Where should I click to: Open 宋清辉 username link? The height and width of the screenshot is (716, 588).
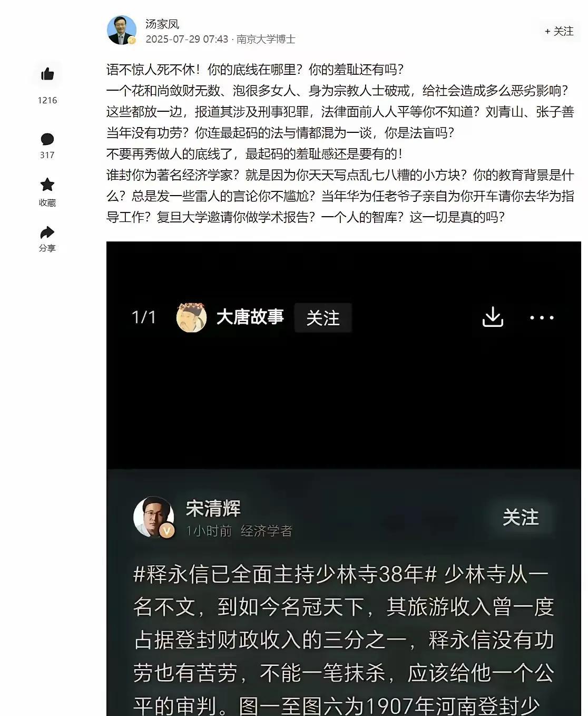(213, 508)
